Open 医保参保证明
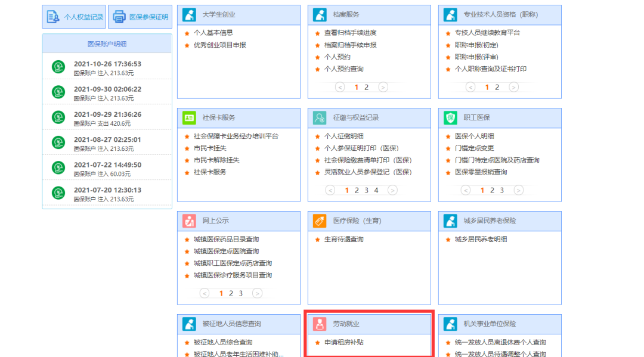Image resolution: width=644 pixels, height=357 pixels. point(140,16)
